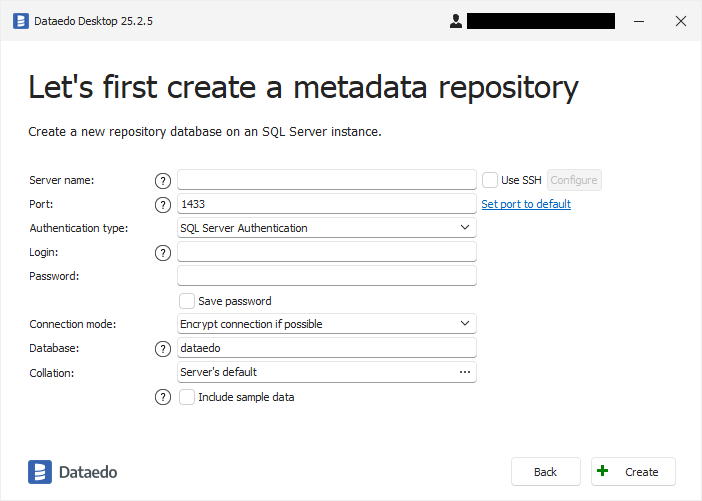The image size is (702, 501).
Task: Click the Password input field
Action: (327, 276)
